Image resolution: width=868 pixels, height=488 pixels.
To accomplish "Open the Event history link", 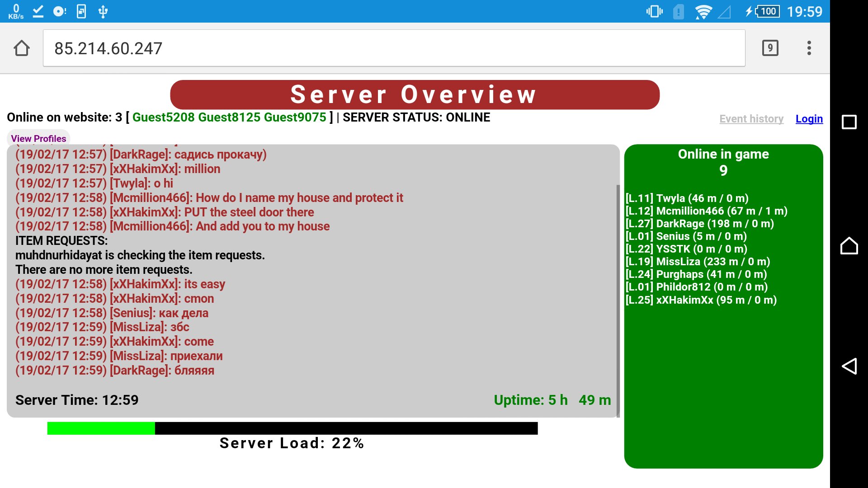I will click(x=751, y=119).
